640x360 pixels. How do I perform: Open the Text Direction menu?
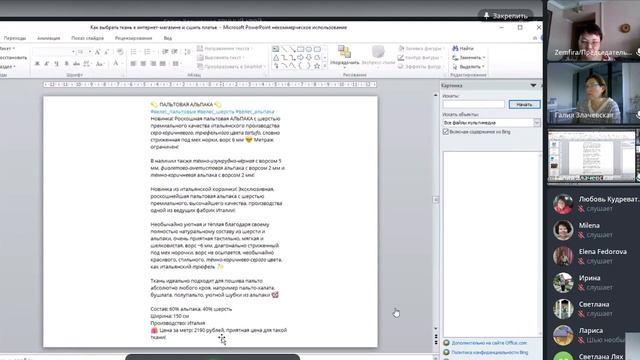225,48
